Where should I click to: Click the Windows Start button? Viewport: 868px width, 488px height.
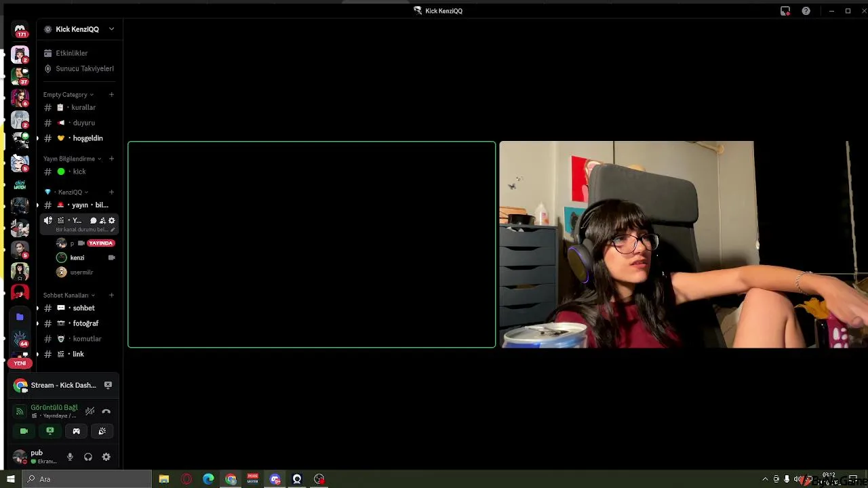[10, 479]
